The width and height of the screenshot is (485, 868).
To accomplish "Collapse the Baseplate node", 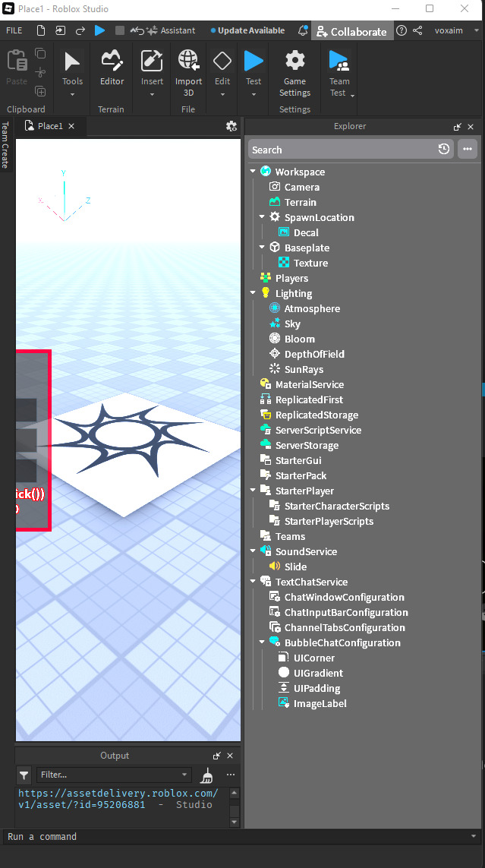I will (x=262, y=248).
